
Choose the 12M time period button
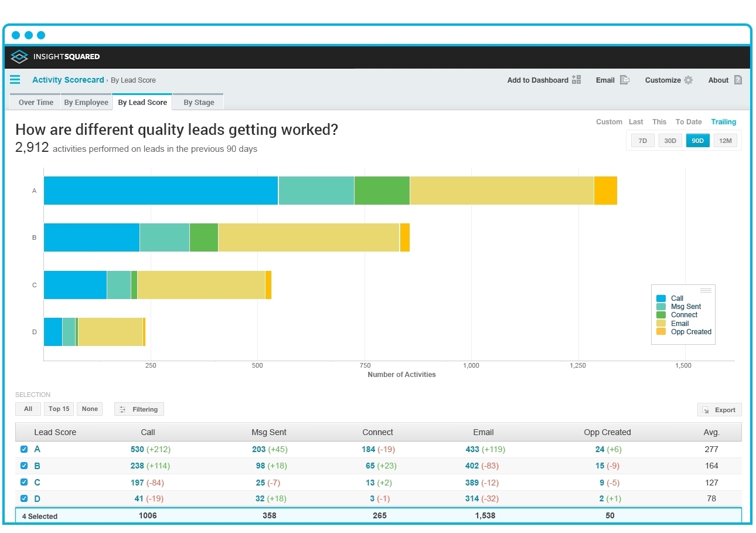coord(726,141)
